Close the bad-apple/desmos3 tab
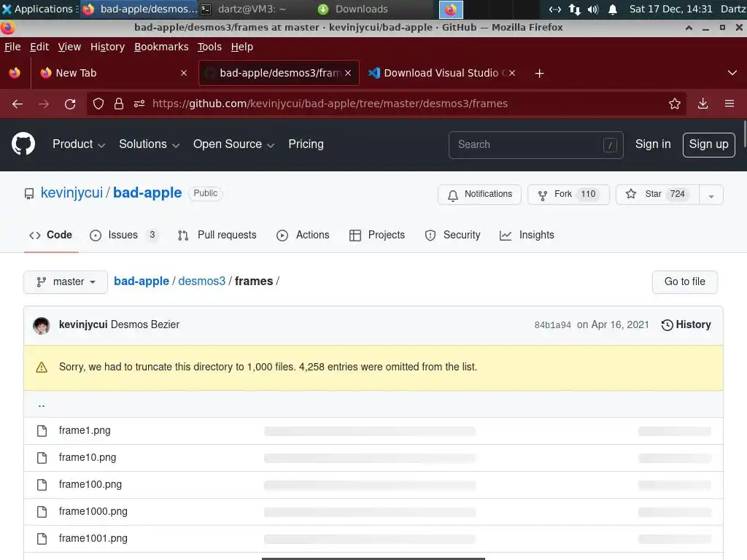Viewport: 747px width, 560px height. click(x=348, y=73)
